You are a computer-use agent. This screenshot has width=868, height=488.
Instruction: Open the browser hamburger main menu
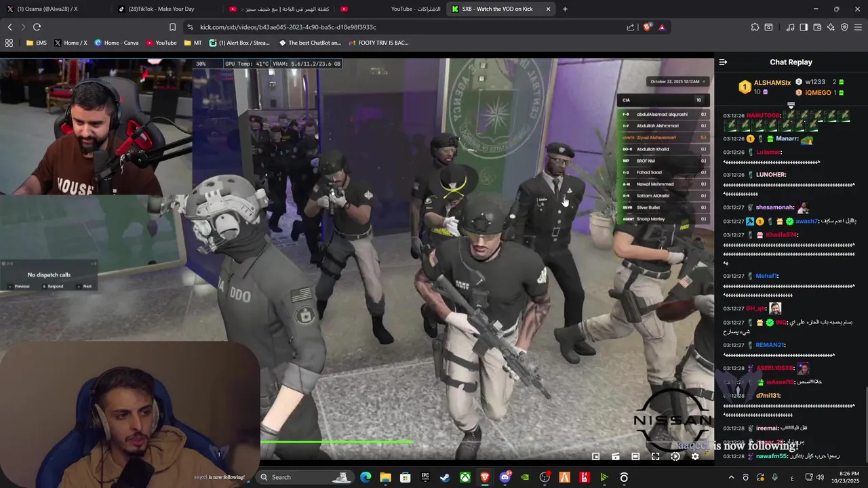click(x=858, y=27)
